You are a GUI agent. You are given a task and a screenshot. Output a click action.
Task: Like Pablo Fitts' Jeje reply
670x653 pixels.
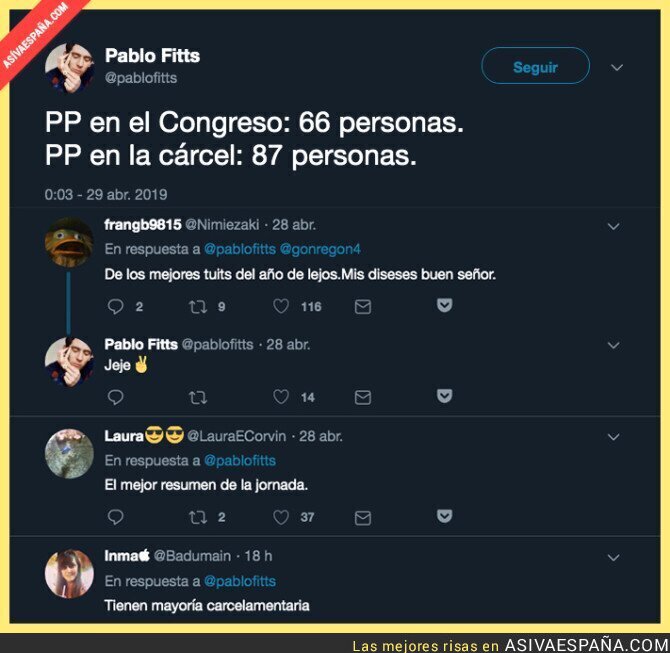[281, 397]
